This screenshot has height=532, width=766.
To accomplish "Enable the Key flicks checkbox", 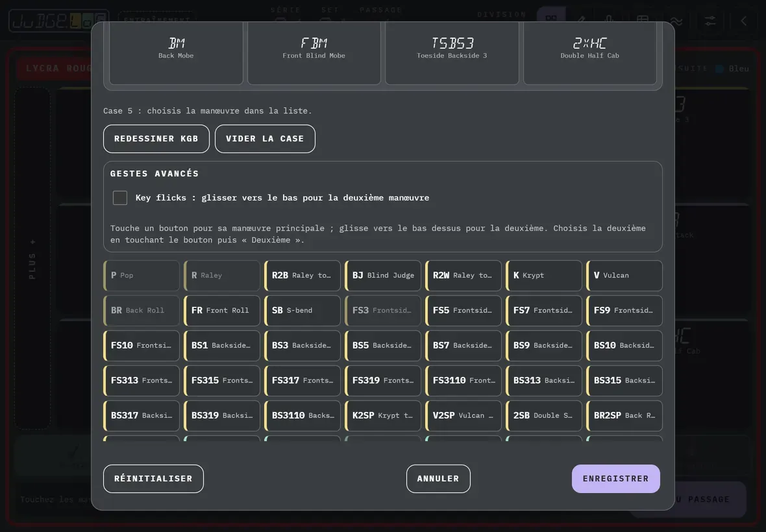I will point(120,198).
